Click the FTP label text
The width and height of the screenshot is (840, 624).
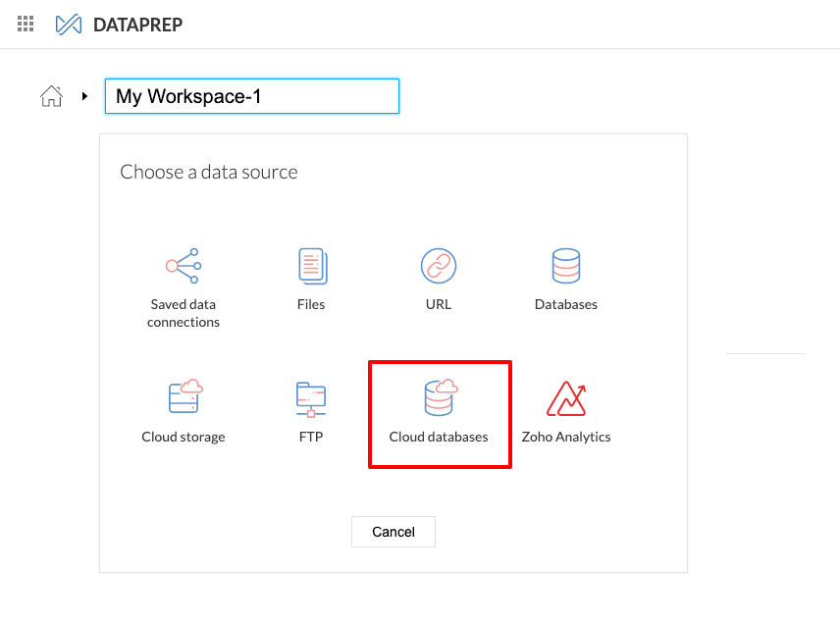point(311,437)
